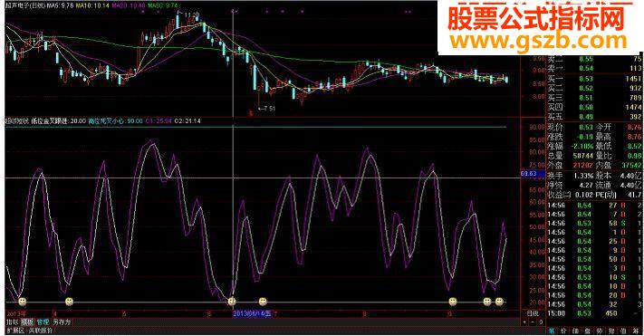The width and height of the screenshot is (644, 336).
Task: Click the 20130614 date label on axis
Action: [252, 314]
